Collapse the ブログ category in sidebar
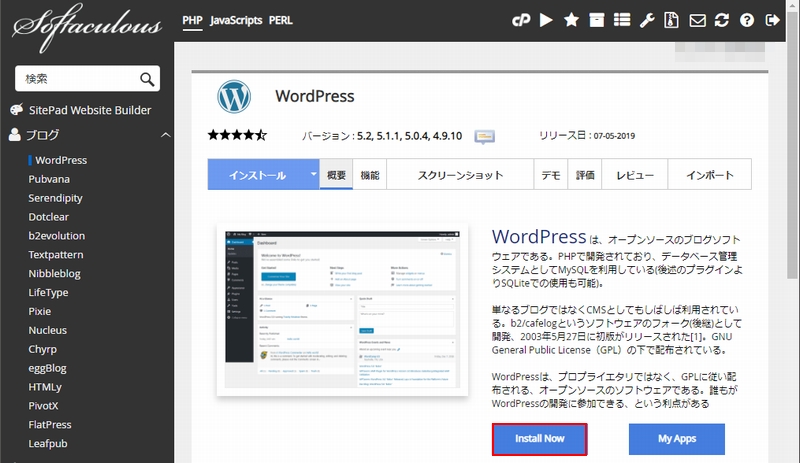Viewport: 800px width, 463px height. [x=165, y=135]
